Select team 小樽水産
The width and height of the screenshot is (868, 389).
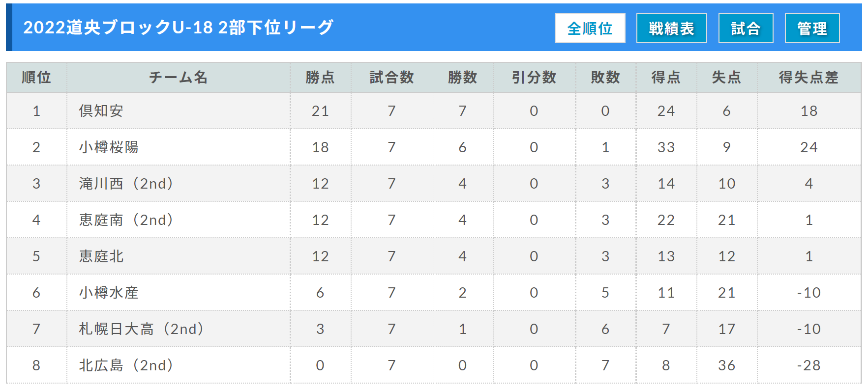(109, 293)
